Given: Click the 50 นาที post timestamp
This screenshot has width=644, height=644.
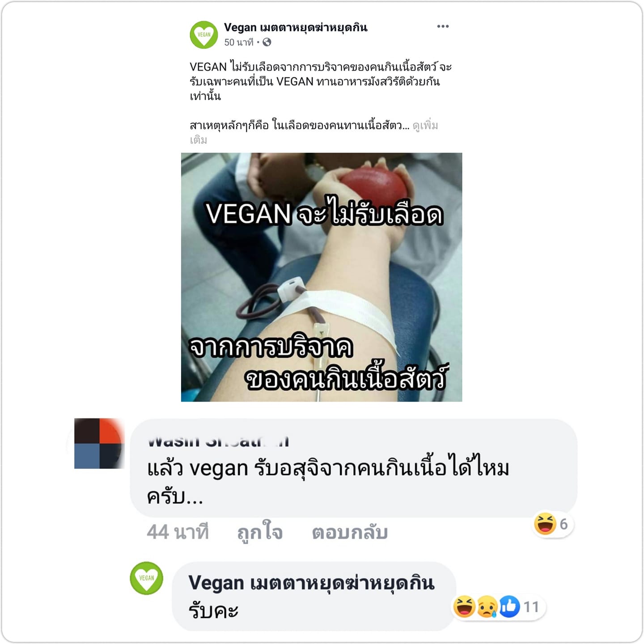Looking at the screenshot, I should pyautogui.click(x=239, y=42).
